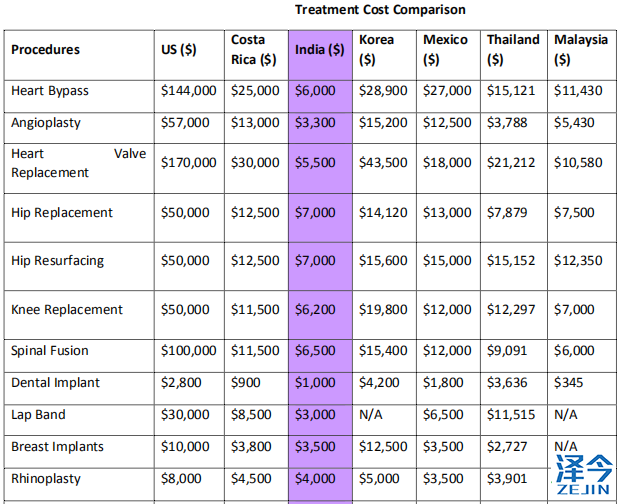Select India's $3,300 Angioplasty cost cell
621x504 pixels.
(x=316, y=123)
